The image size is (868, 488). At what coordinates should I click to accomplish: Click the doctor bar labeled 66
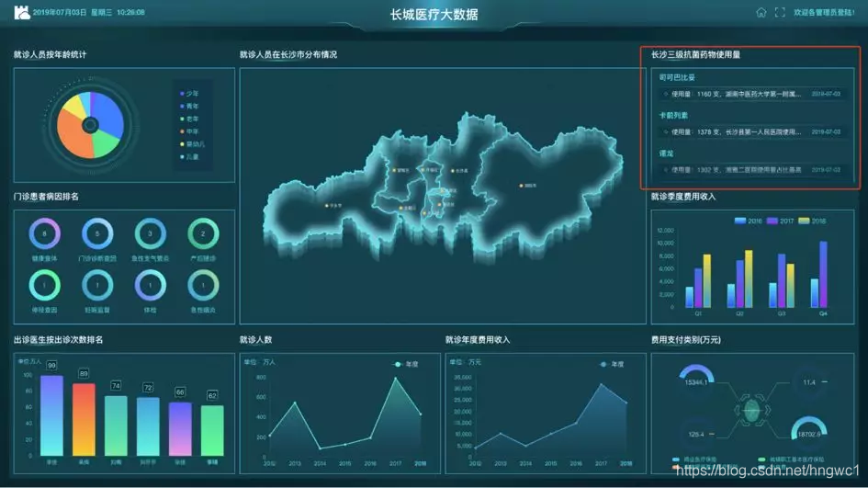coord(180,429)
